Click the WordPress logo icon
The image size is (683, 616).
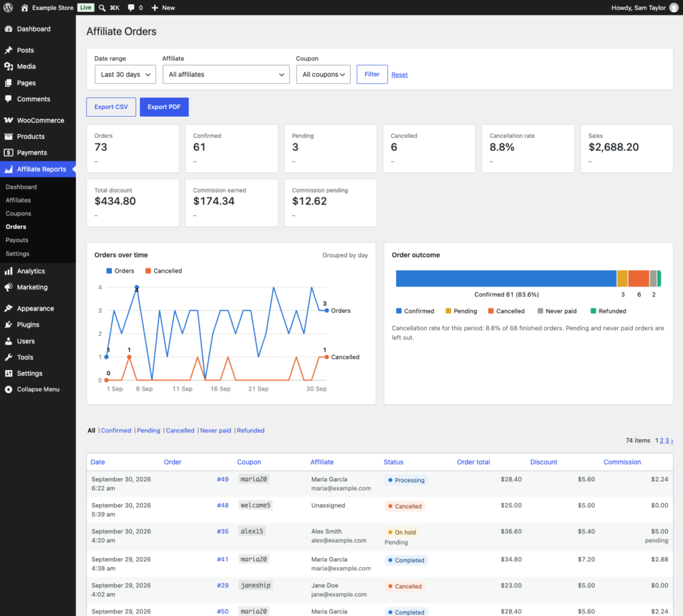[x=8, y=7]
